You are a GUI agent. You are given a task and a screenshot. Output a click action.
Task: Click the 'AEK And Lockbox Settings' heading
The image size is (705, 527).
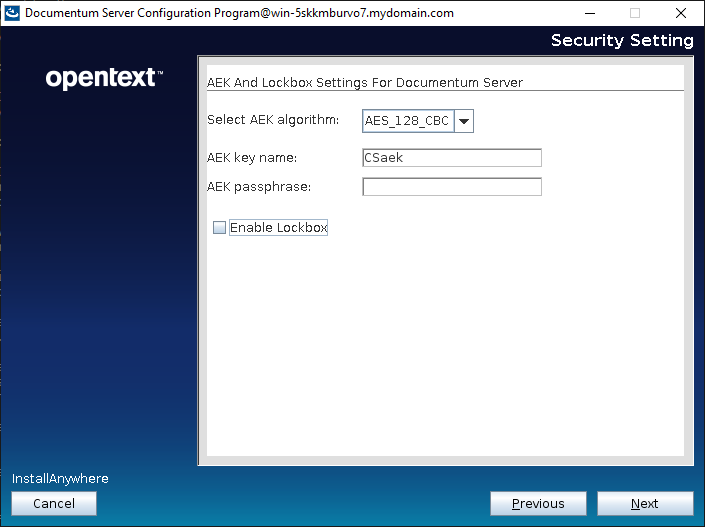pos(364,82)
